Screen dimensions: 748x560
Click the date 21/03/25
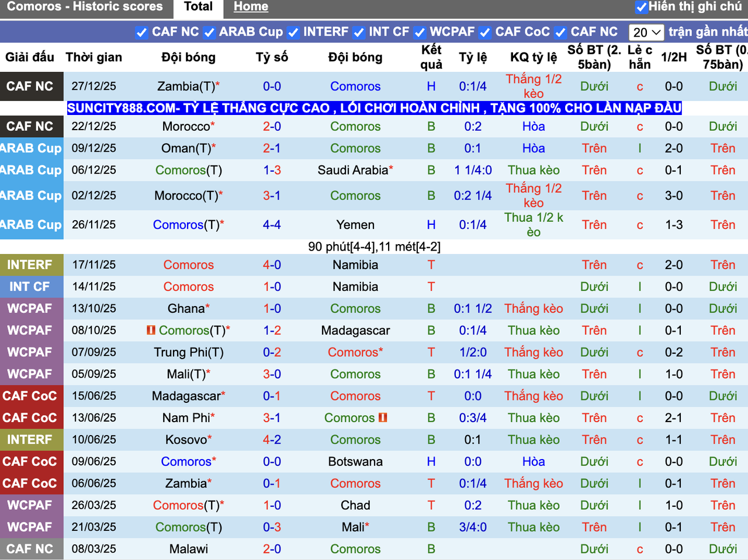pyautogui.click(x=94, y=527)
